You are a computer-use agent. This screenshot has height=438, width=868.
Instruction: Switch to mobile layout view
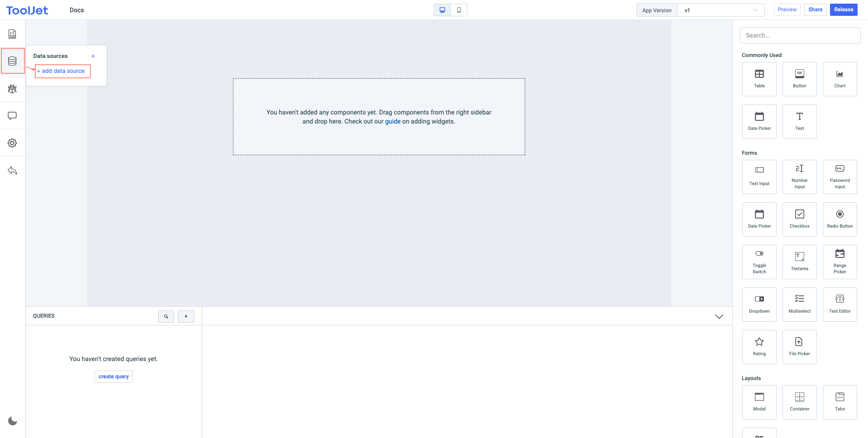[x=459, y=10]
